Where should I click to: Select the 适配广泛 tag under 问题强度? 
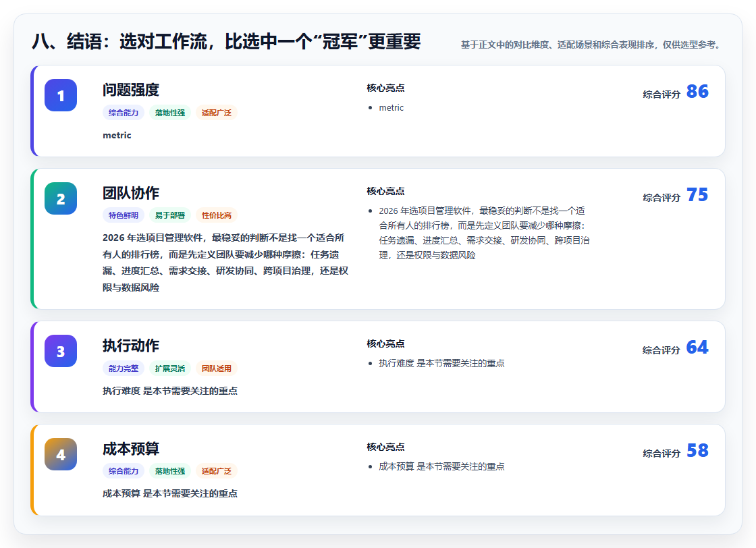[x=217, y=112]
